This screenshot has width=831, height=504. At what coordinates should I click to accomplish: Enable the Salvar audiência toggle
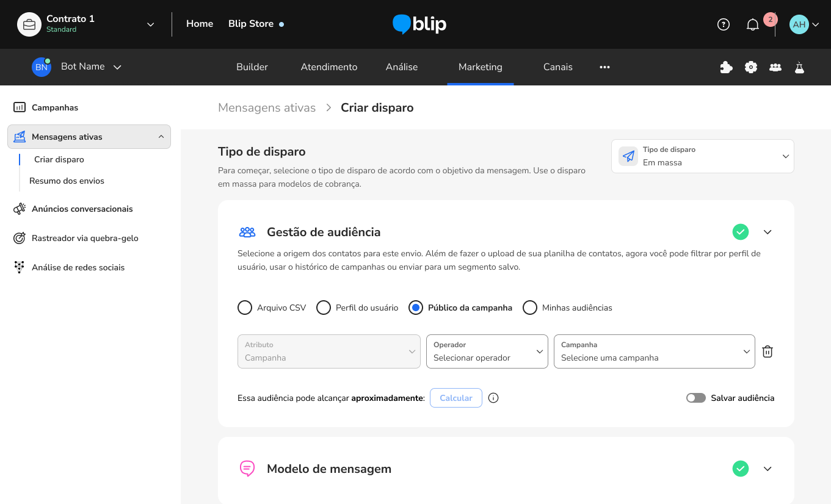coord(696,398)
